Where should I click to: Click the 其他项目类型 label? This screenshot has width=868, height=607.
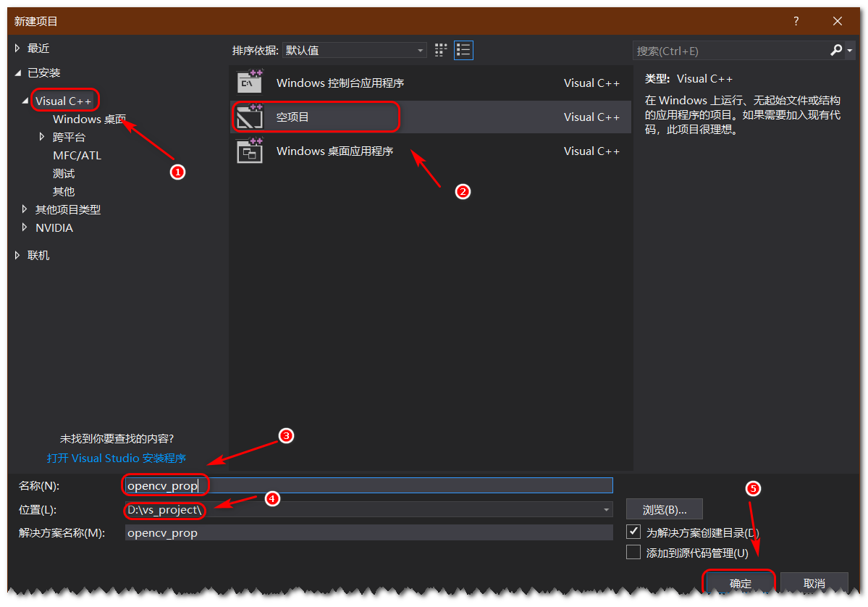(68, 209)
